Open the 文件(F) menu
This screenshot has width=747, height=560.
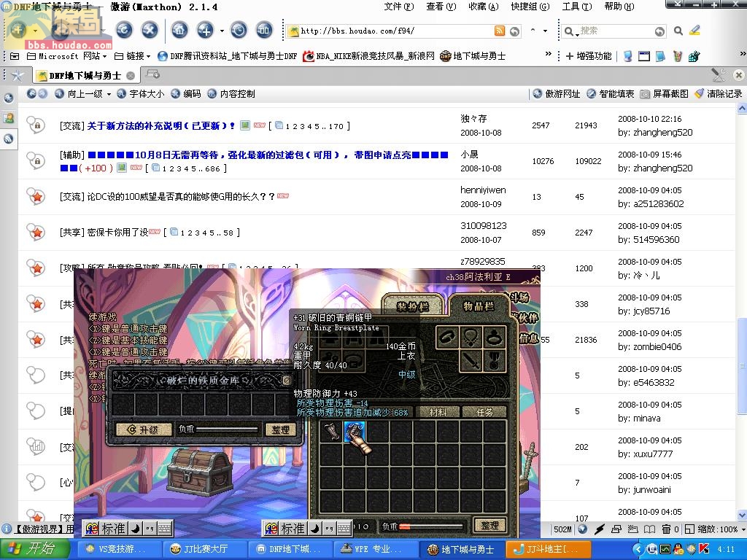tap(399, 7)
